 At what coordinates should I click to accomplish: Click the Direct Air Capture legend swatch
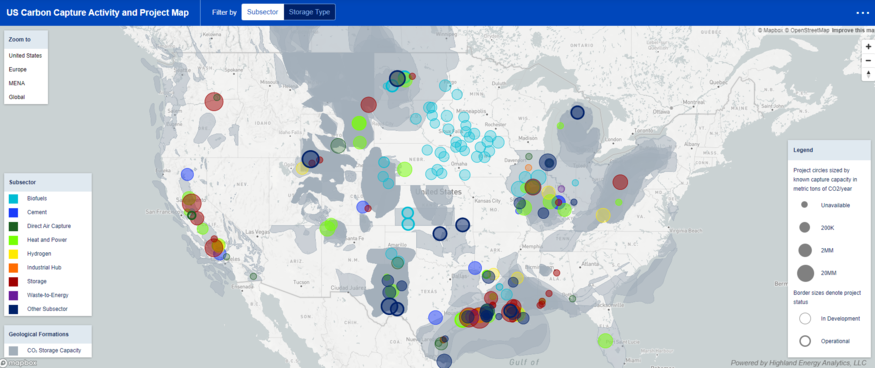(13, 226)
